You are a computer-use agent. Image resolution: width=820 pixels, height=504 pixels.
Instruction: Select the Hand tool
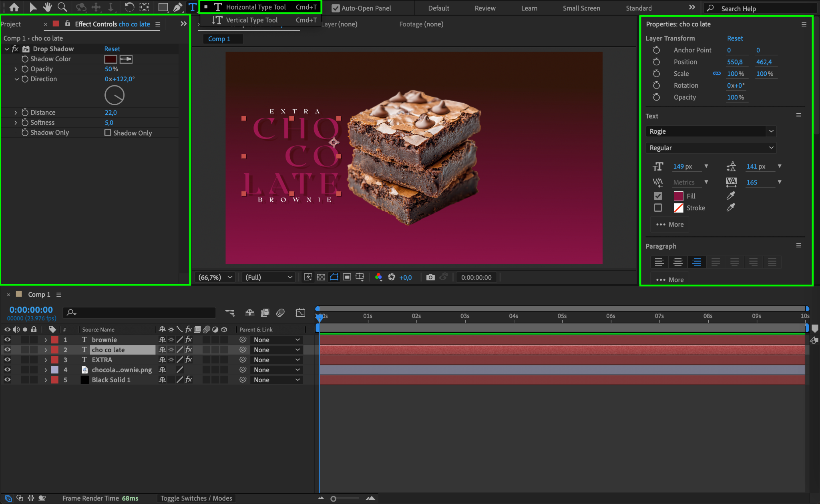48,7
